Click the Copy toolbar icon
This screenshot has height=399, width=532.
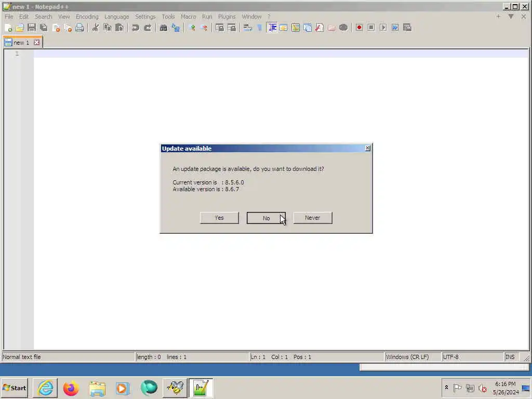tap(108, 28)
